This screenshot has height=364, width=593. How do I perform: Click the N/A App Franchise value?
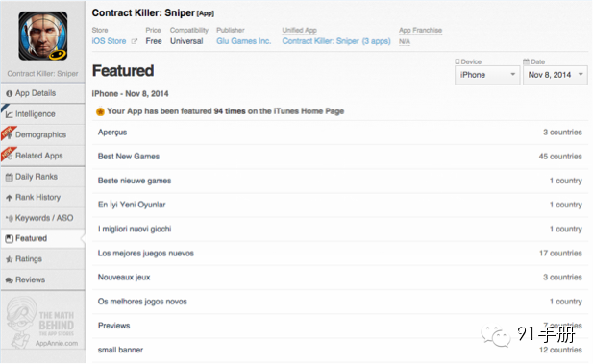click(x=405, y=41)
